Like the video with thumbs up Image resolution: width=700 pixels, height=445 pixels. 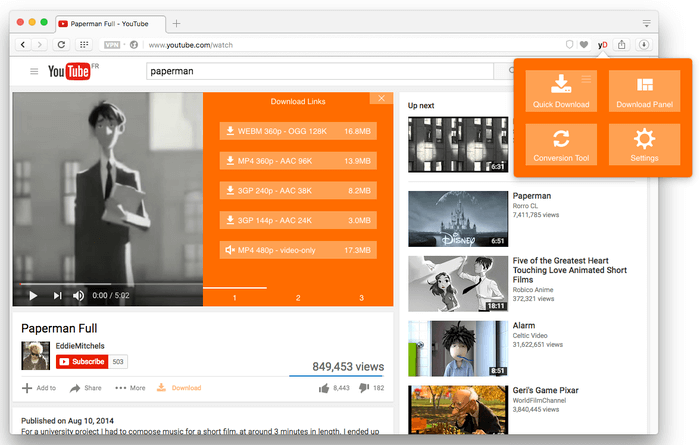coord(324,387)
